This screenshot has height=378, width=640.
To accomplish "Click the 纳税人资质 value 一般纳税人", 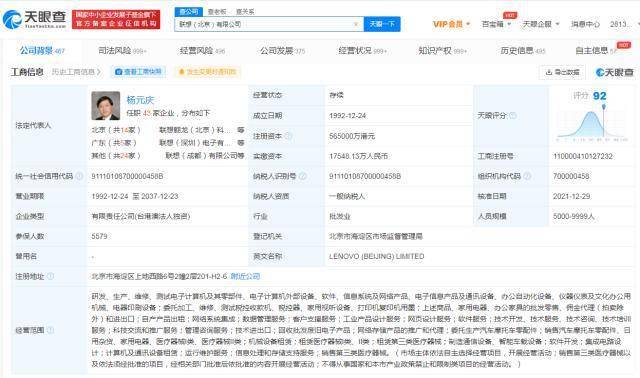I will 347,196.
